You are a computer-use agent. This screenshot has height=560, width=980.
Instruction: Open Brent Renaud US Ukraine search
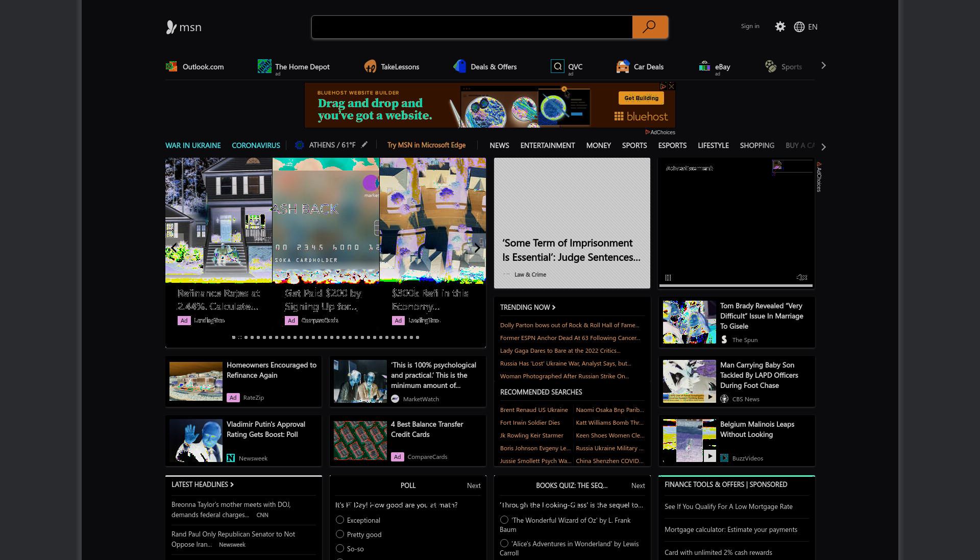pos(534,410)
